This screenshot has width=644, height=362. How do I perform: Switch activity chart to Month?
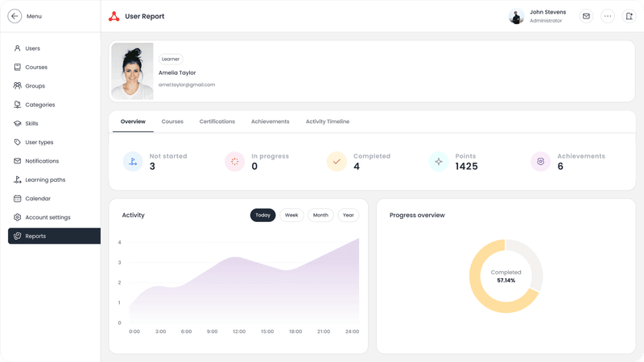[x=320, y=216]
